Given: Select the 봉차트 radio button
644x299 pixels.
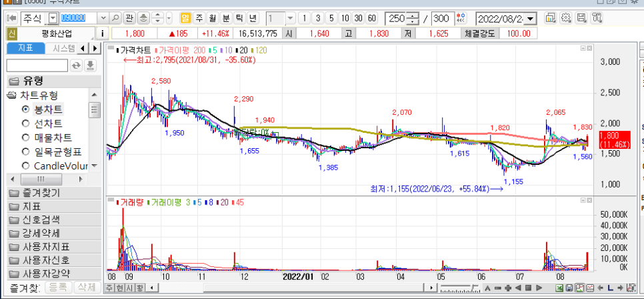Looking at the screenshot, I should pyautogui.click(x=25, y=109).
